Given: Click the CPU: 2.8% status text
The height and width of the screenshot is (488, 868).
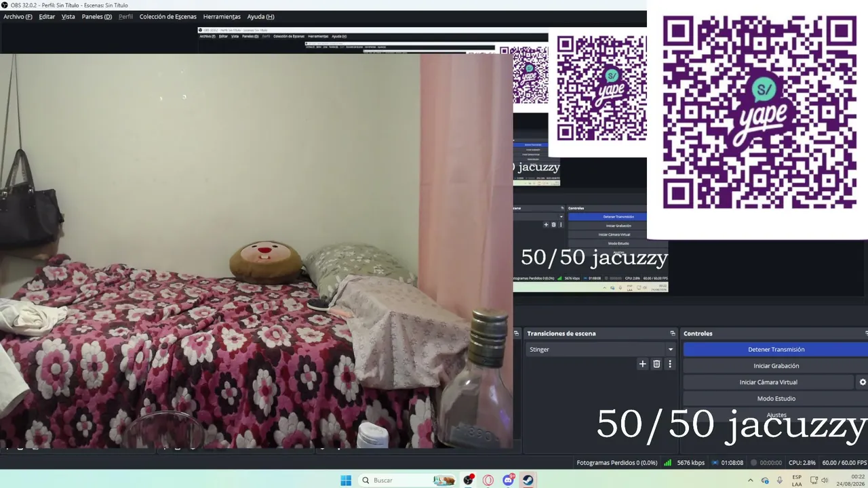Looking at the screenshot, I should pyautogui.click(x=802, y=463).
